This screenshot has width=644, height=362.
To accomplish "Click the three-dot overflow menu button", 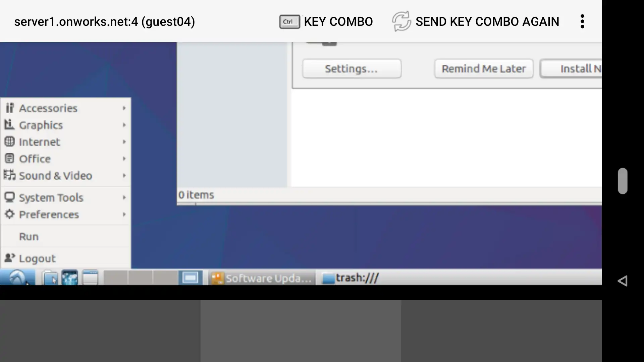I will point(583,21).
